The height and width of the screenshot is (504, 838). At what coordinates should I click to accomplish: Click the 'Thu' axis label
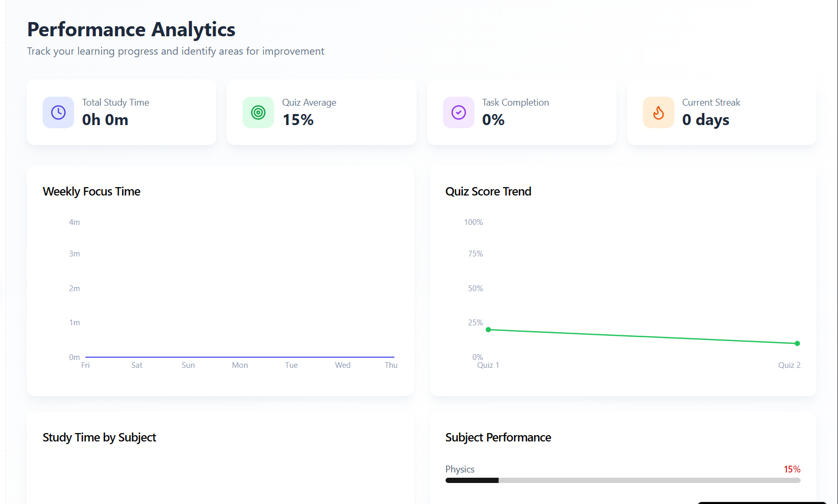pyautogui.click(x=391, y=365)
